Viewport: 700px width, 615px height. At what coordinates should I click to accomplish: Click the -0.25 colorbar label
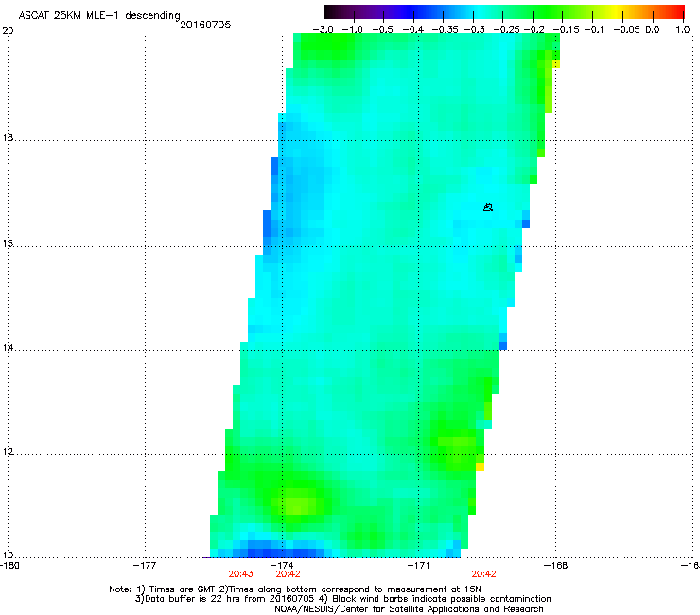506,30
